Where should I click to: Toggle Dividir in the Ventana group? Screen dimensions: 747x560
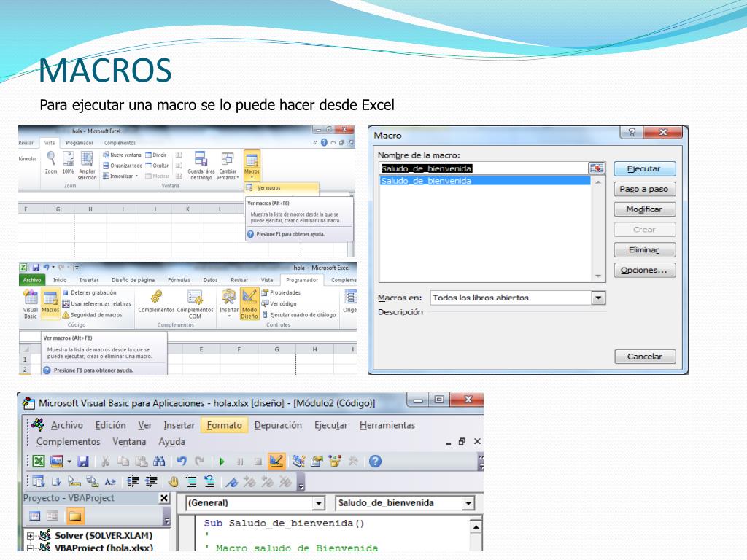tap(156, 155)
